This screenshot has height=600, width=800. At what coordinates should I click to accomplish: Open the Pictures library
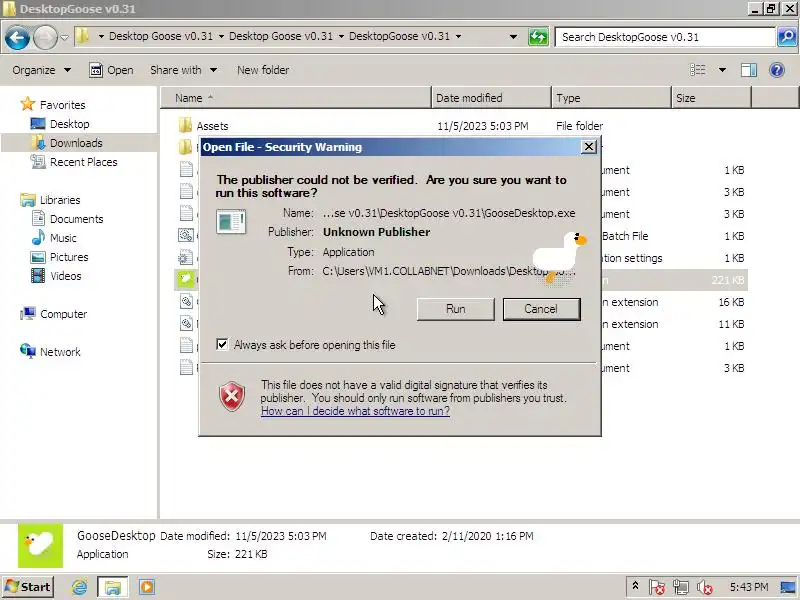pos(60,257)
